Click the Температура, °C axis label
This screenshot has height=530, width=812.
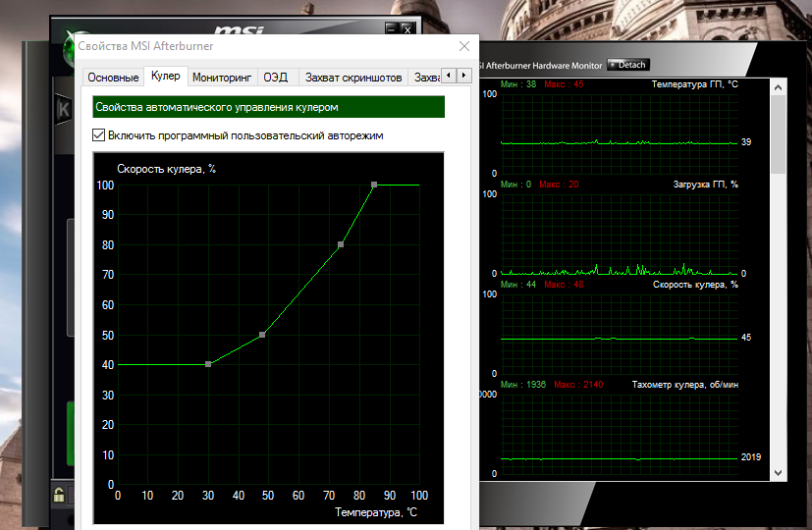pos(376,512)
